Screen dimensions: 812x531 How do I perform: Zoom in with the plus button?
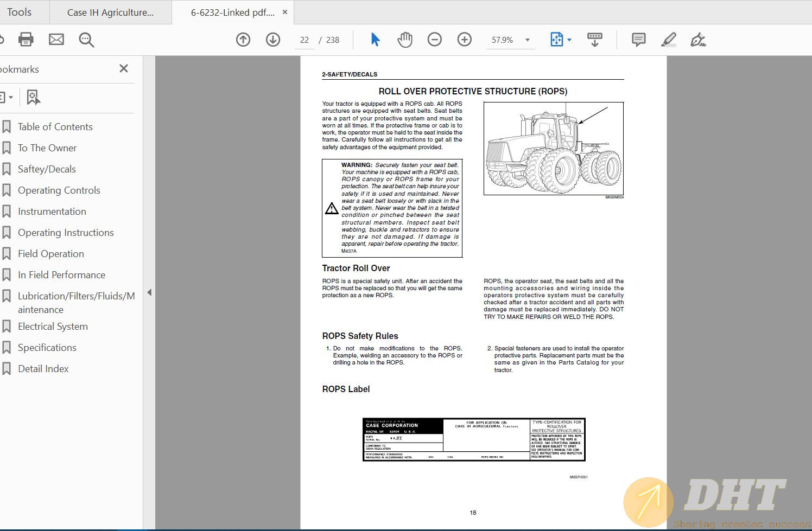pyautogui.click(x=465, y=40)
